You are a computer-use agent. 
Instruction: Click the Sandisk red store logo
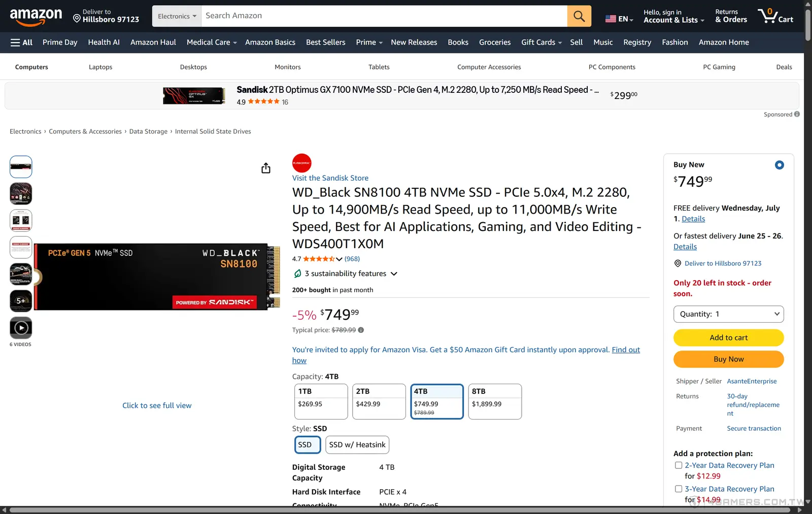[301, 163]
